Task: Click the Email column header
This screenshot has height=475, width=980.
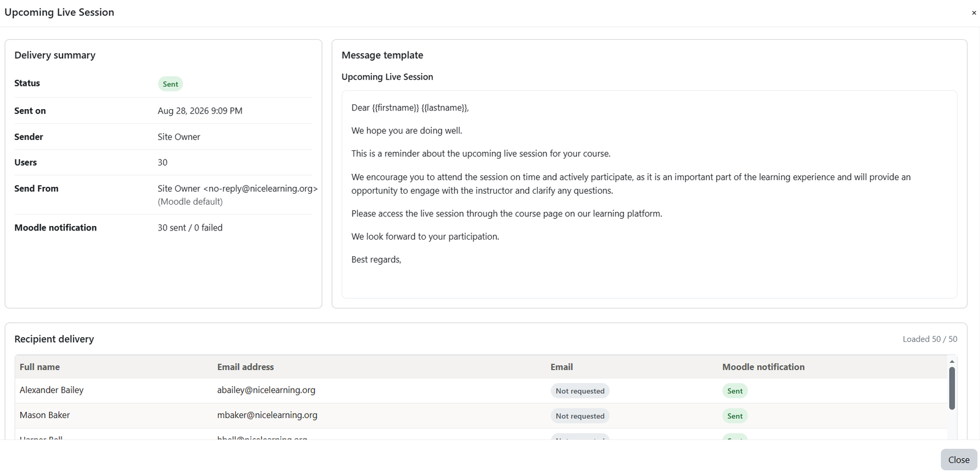Action: (562, 367)
